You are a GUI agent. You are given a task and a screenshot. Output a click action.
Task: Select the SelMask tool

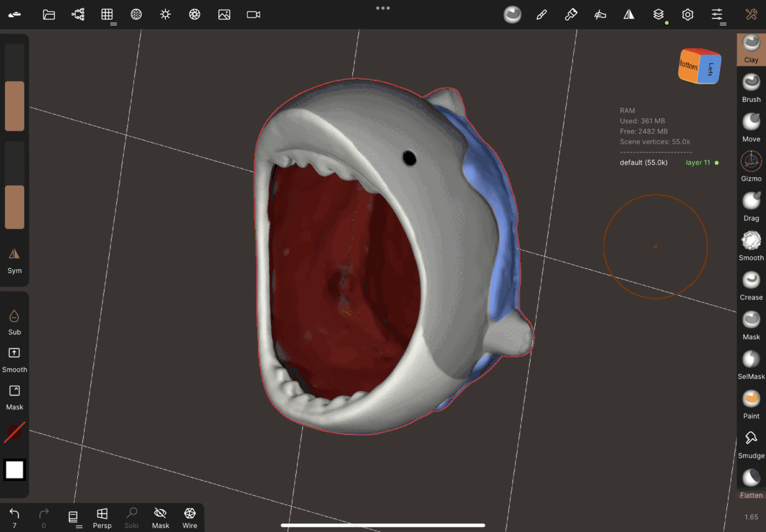pyautogui.click(x=751, y=364)
